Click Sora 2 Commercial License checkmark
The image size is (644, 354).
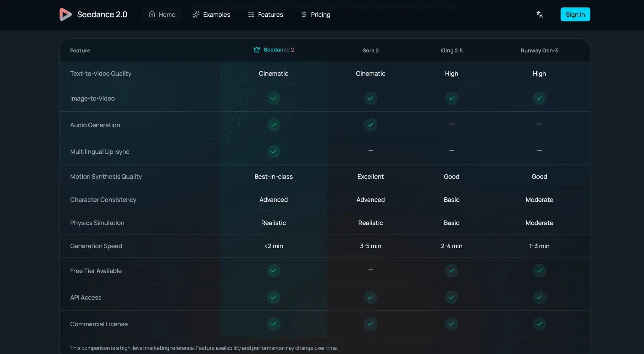[370, 324]
